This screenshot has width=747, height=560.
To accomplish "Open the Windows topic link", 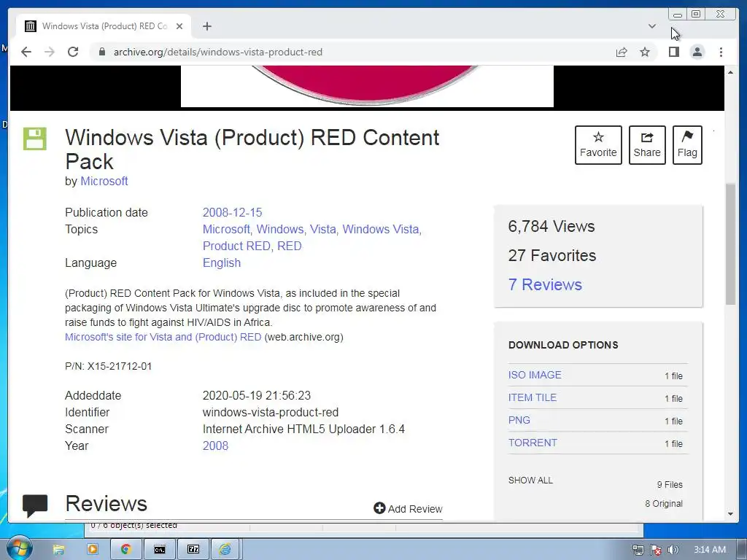I will coord(279,229).
